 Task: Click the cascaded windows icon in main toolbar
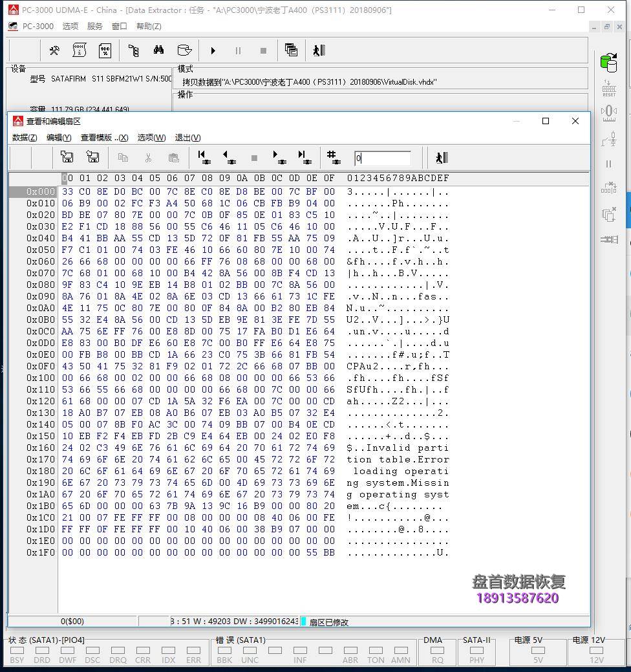pyautogui.click(x=291, y=50)
